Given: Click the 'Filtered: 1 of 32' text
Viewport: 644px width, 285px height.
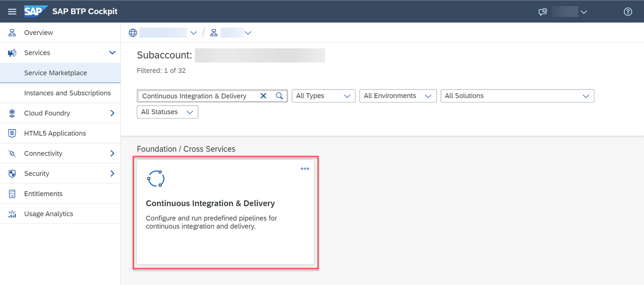Looking at the screenshot, I should coord(161,70).
